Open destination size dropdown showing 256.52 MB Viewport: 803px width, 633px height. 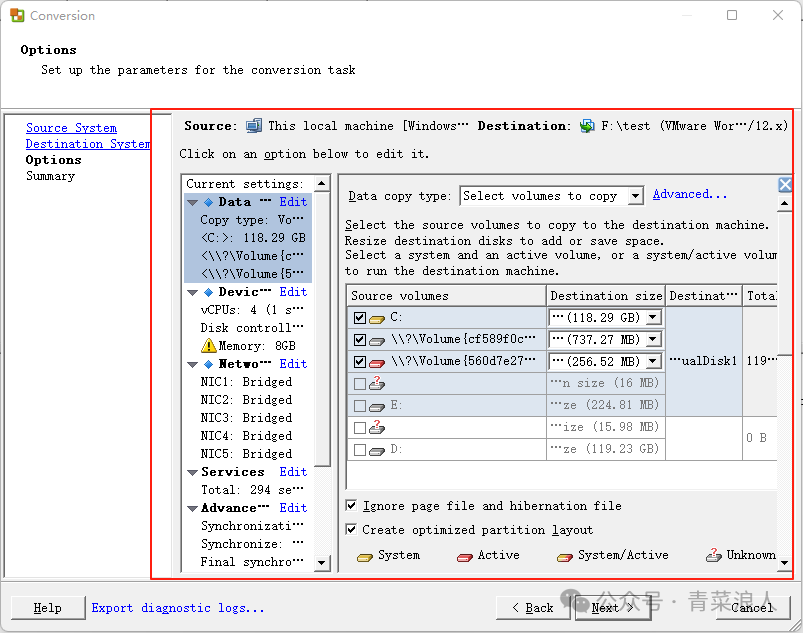tap(652, 362)
